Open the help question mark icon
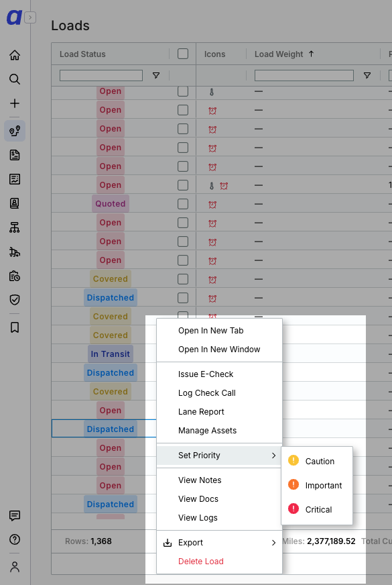The width and height of the screenshot is (392, 585). (15, 539)
